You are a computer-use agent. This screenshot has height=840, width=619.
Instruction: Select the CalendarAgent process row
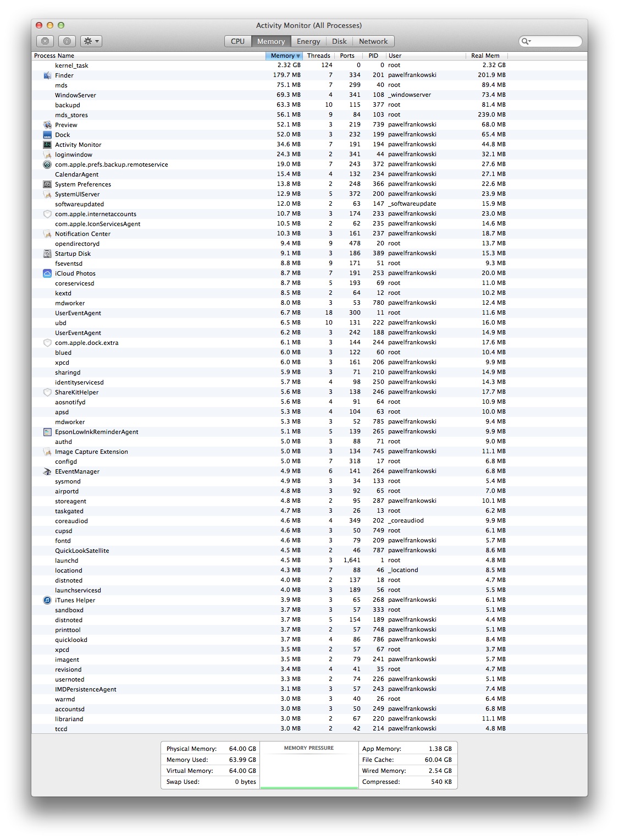309,174
